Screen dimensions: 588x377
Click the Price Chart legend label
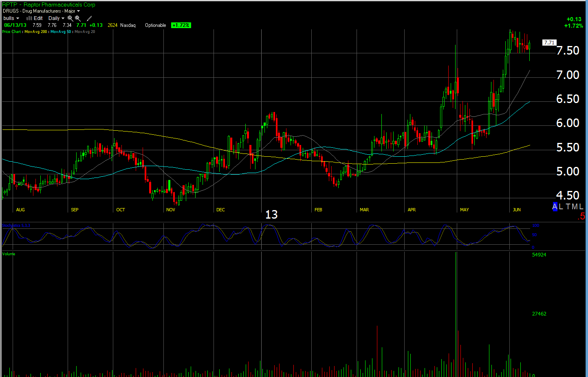(11, 32)
